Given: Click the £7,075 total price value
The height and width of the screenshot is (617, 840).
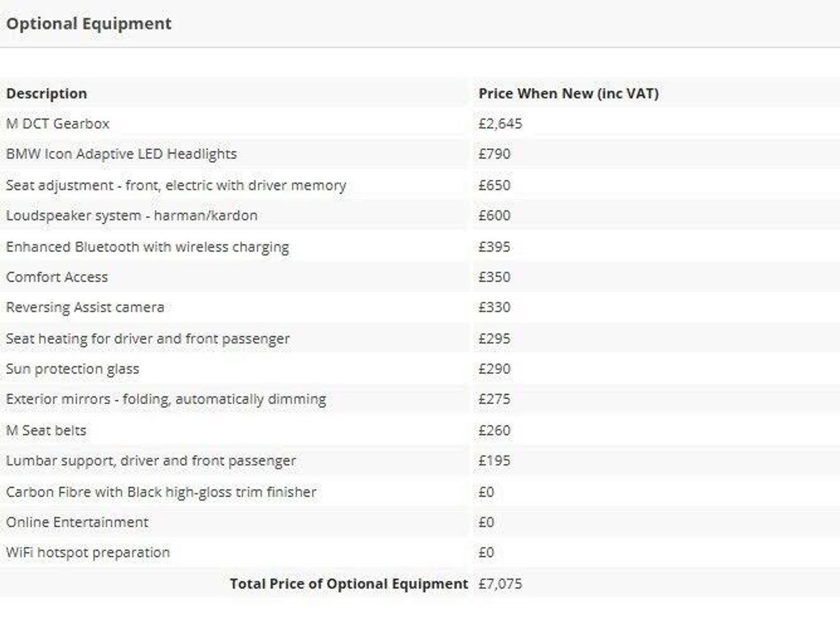Looking at the screenshot, I should pos(500,584).
